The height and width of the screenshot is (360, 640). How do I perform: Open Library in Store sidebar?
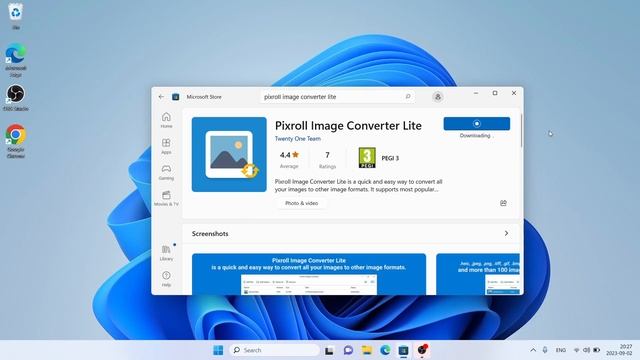coord(166,253)
